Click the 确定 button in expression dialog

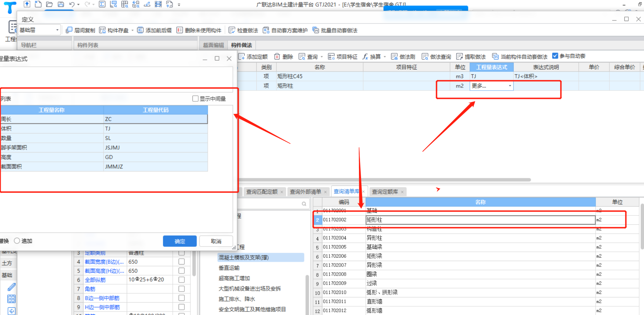(x=180, y=241)
